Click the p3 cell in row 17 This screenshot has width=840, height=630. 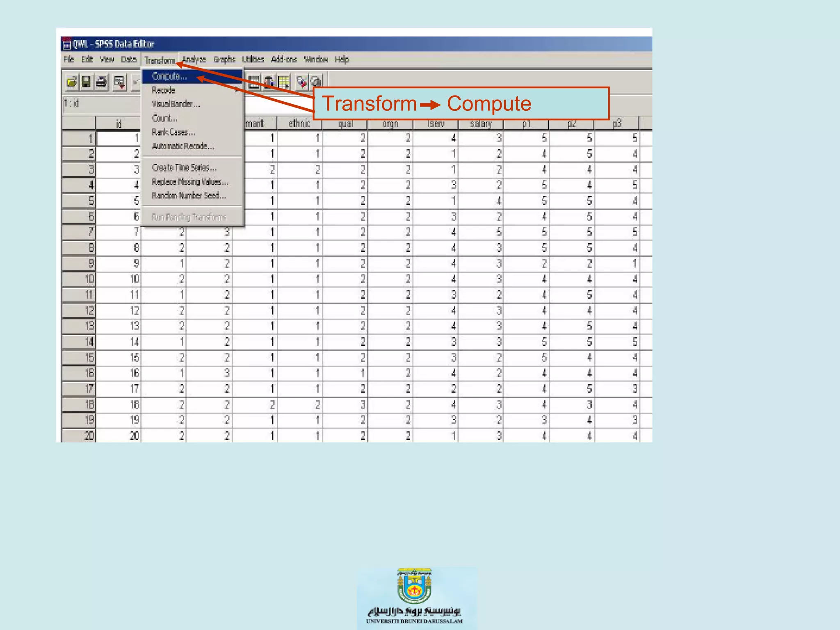[617, 389]
